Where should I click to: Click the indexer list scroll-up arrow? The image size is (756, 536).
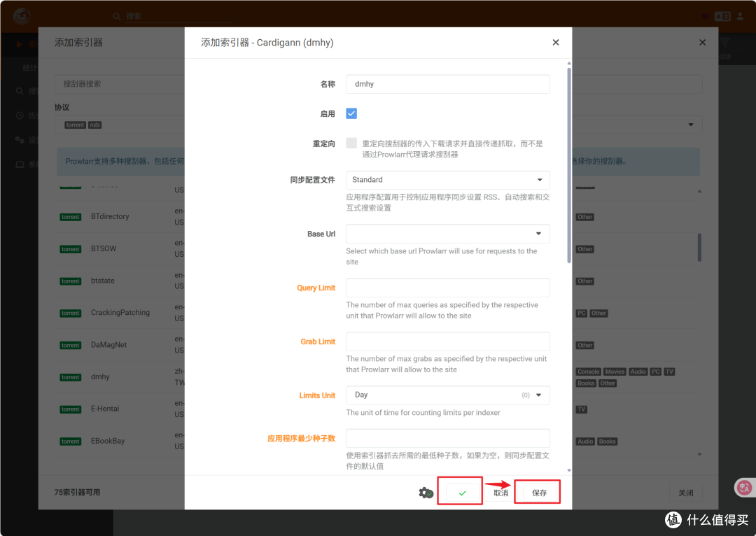[699, 191]
